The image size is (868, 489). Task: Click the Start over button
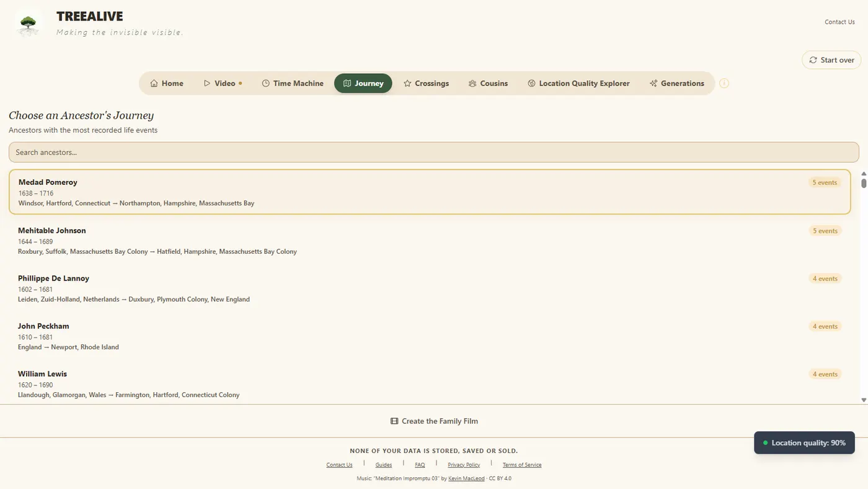pos(831,60)
